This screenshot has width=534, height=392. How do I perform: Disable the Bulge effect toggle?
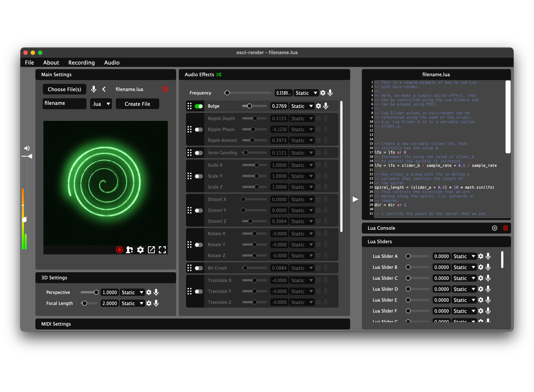coord(199,106)
